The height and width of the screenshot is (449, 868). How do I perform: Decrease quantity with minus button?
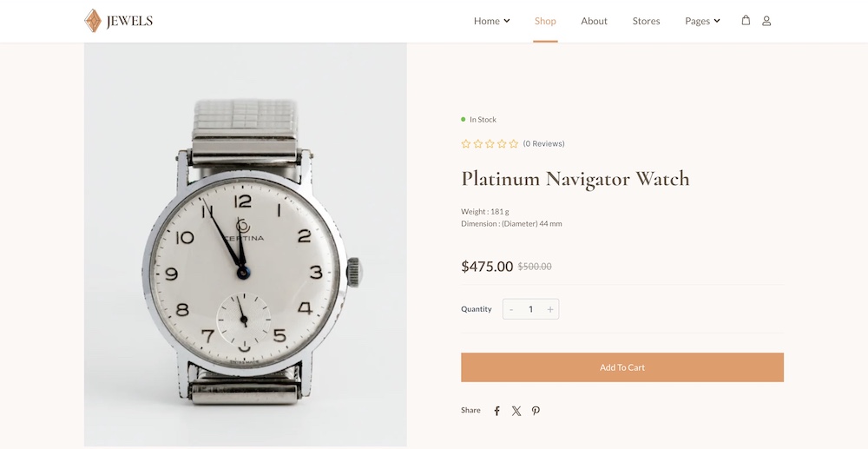tap(511, 309)
